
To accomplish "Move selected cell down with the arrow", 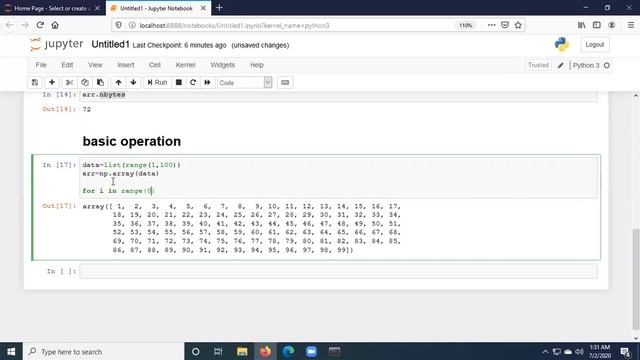I will (x=133, y=82).
